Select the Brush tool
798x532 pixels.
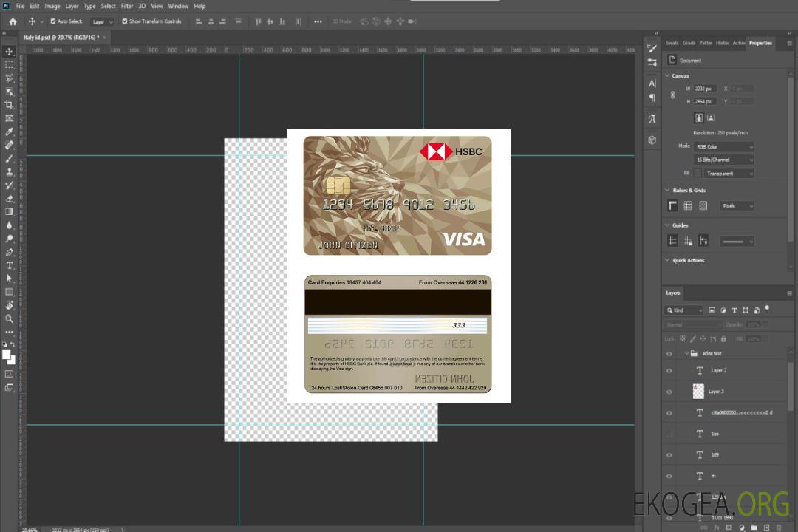(x=9, y=158)
